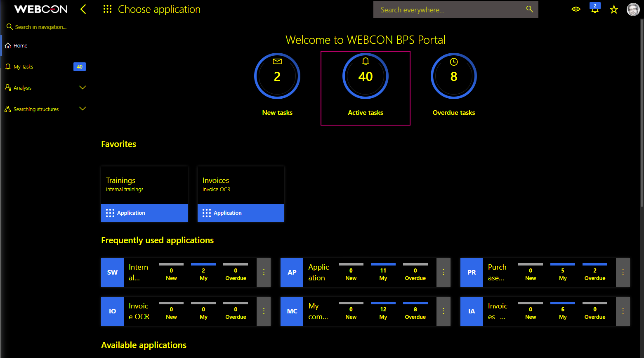Click the Frequently used applications heading
The image size is (644, 358).
157,240
